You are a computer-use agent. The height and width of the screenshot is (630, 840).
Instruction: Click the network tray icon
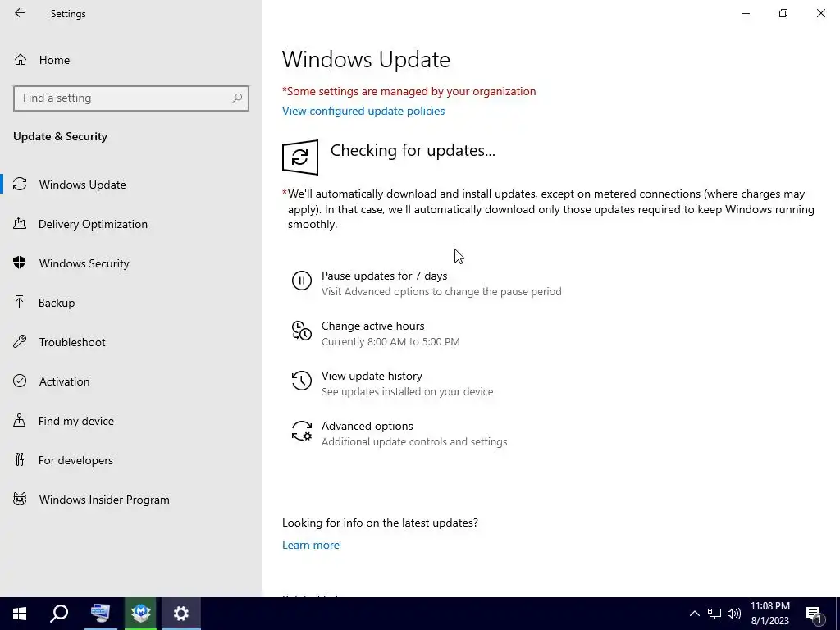pos(714,614)
